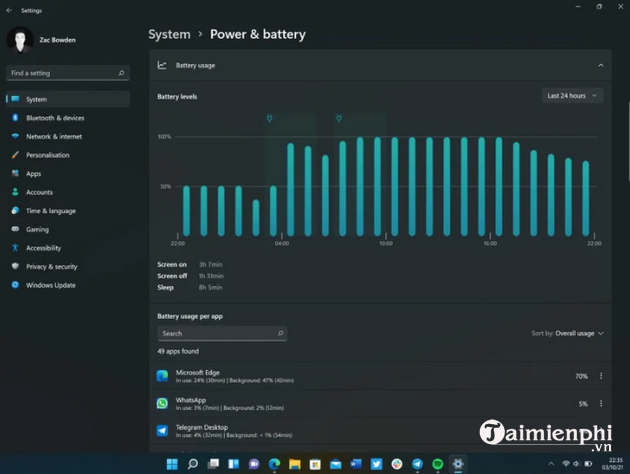Click 49 apps found text
This screenshot has height=474, width=630.
coord(178,351)
